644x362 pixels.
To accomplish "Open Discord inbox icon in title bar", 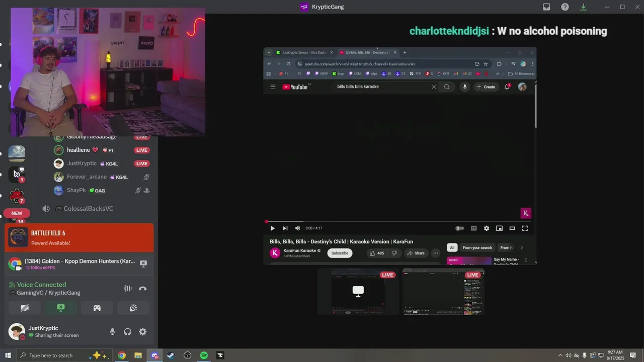I will click(546, 7).
